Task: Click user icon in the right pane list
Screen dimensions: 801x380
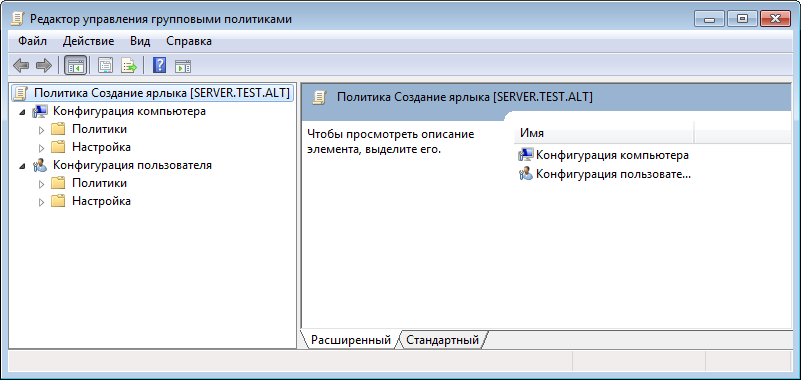Action: (526, 174)
